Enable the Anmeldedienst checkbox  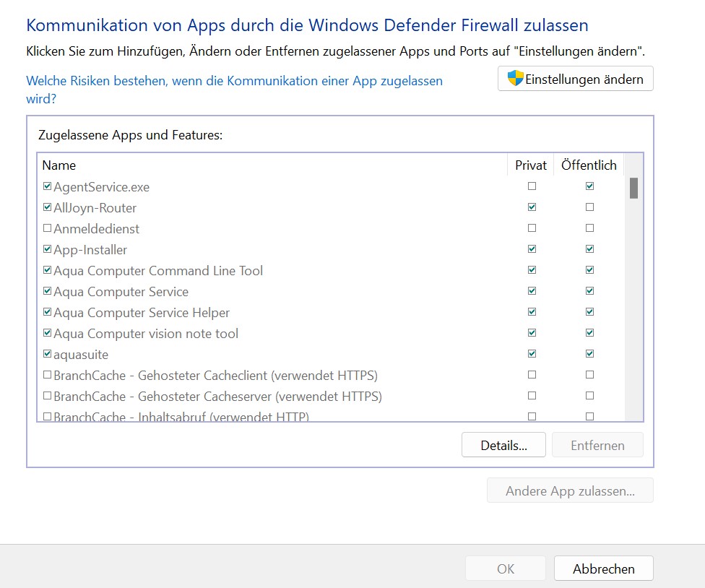[x=48, y=228]
